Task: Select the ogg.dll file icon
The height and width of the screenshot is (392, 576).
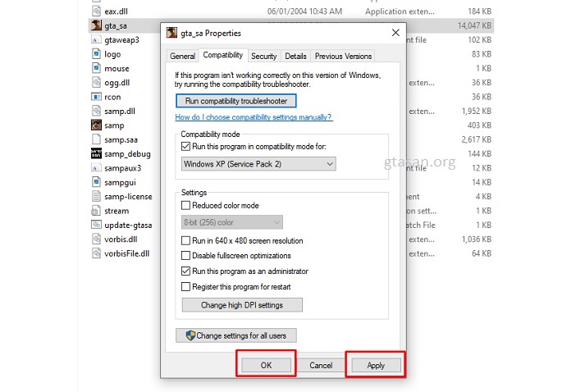Action: click(x=96, y=82)
